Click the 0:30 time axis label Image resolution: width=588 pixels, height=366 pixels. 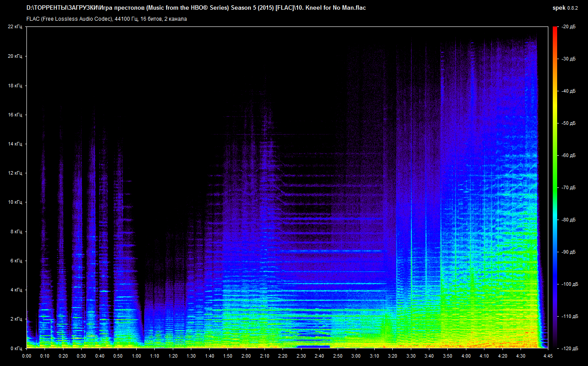coord(82,356)
